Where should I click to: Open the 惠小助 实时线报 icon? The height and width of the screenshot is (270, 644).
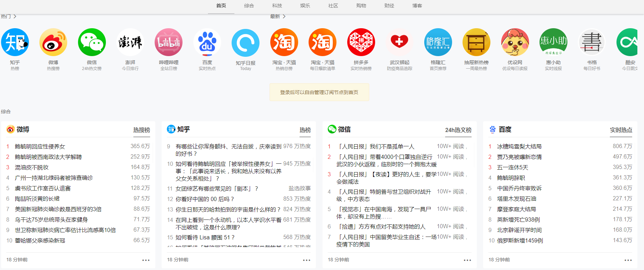pyautogui.click(x=553, y=43)
